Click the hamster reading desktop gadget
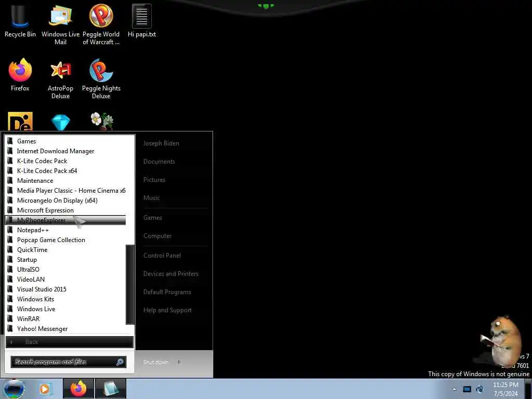 [x=501, y=341]
